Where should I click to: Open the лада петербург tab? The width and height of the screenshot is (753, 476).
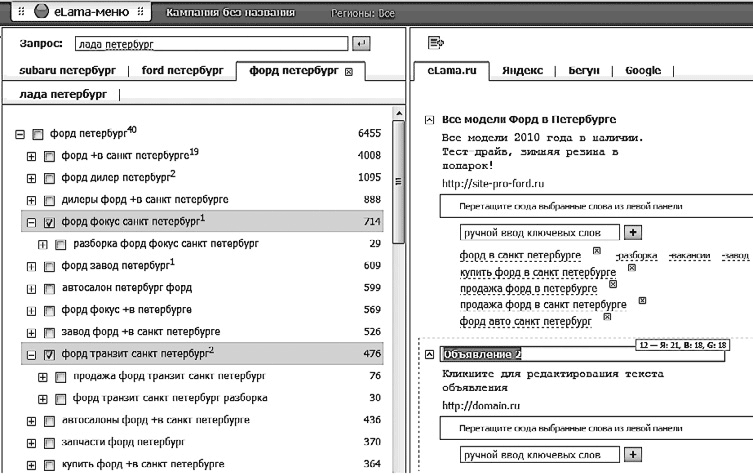pos(63,94)
